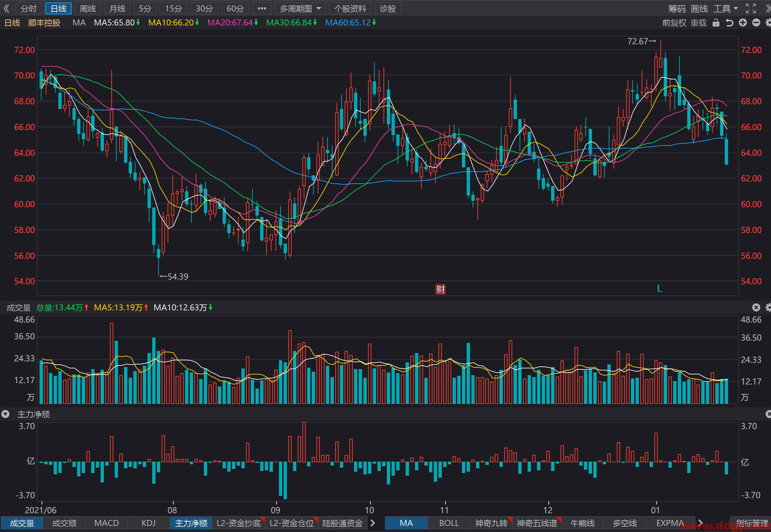Expand the 工具 tools dropdown

click(x=726, y=9)
